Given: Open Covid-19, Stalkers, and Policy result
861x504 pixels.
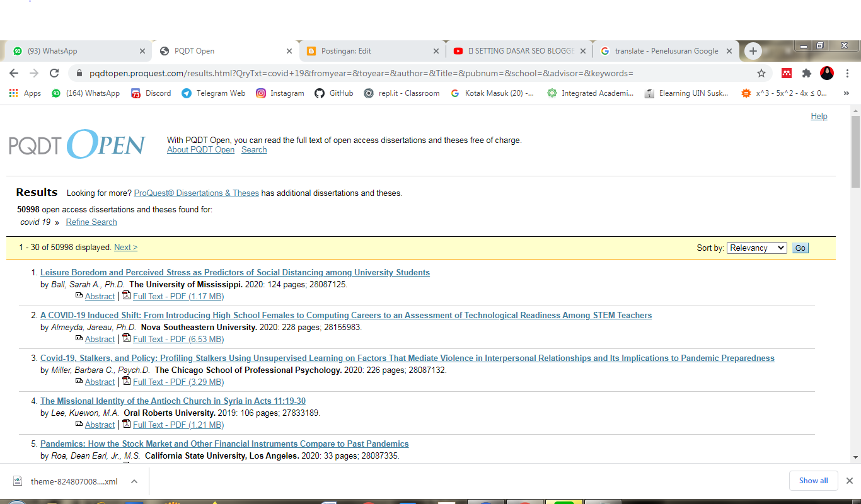Looking at the screenshot, I should (x=407, y=358).
